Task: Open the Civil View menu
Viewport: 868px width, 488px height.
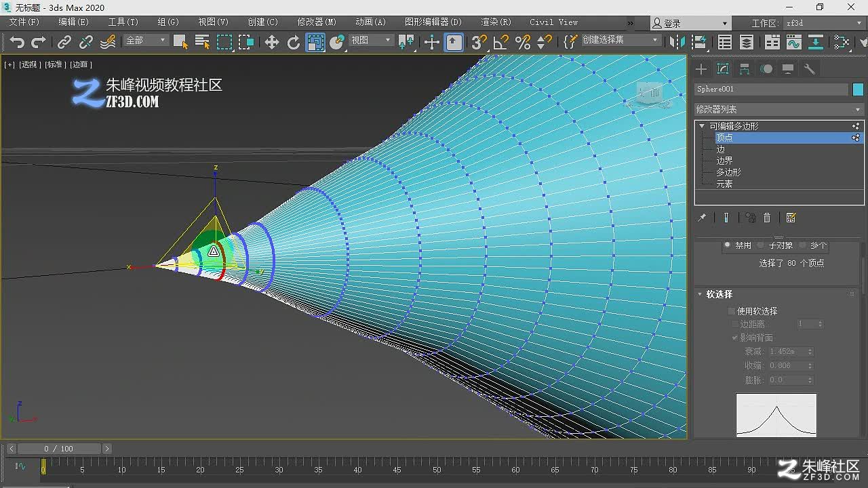Action: pyautogui.click(x=554, y=22)
